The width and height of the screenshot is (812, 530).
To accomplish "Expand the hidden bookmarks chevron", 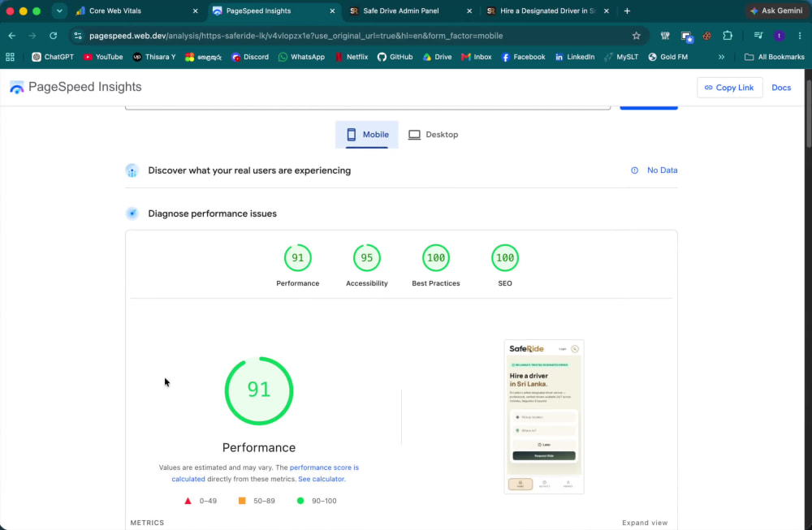I will [721, 57].
